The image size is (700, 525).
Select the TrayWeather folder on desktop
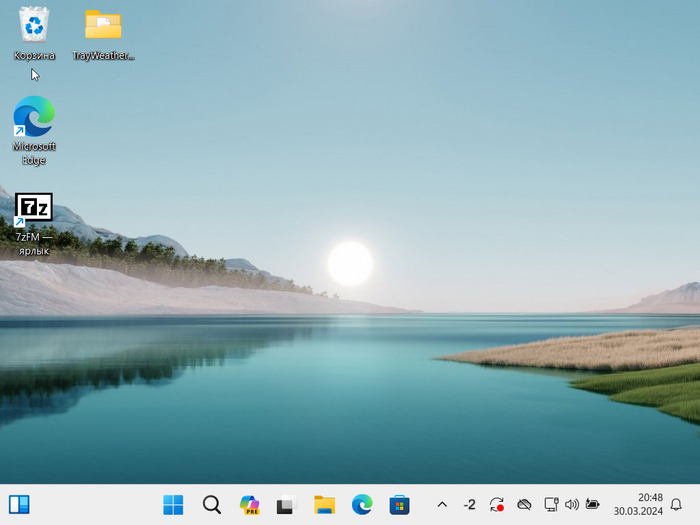103,34
